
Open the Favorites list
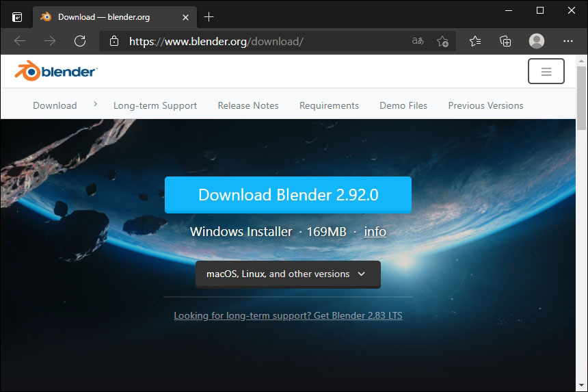pos(475,41)
